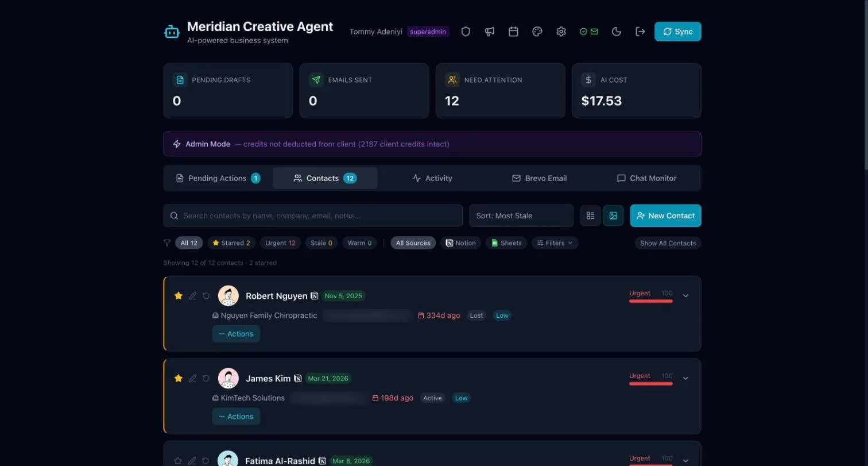Screen dimensions: 868x466
Task: Open the settings gear icon
Action: pos(561,32)
